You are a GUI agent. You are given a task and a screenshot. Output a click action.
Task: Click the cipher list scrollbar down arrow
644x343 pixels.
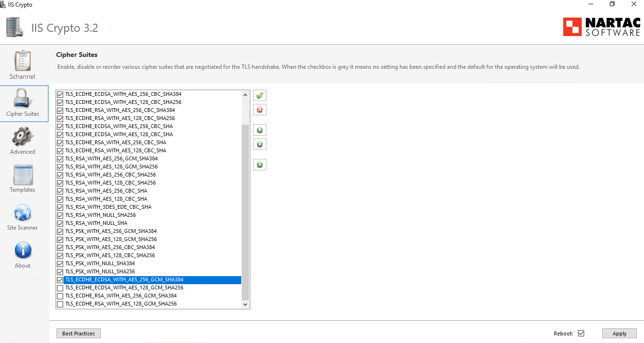tap(246, 304)
